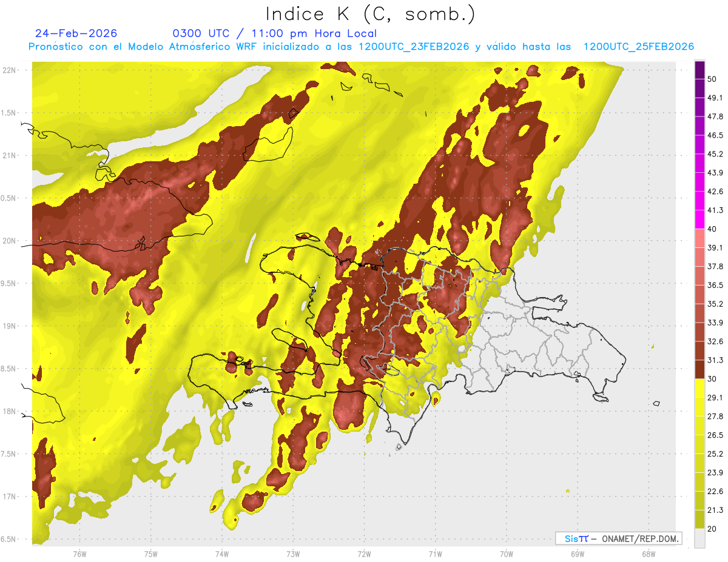Click the "0.5N" latitude axis label

[x=9, y=198]
